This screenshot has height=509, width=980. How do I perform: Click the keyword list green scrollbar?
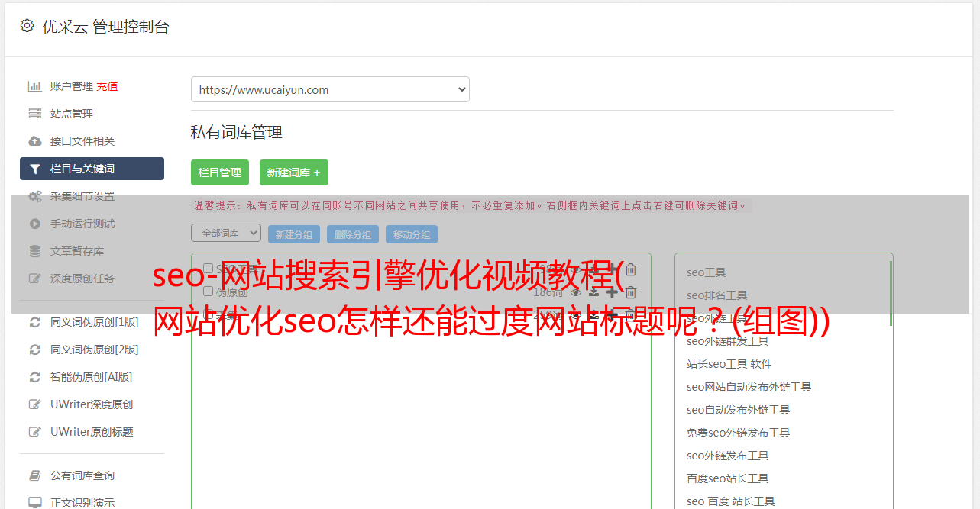click(x=891, y=294)
